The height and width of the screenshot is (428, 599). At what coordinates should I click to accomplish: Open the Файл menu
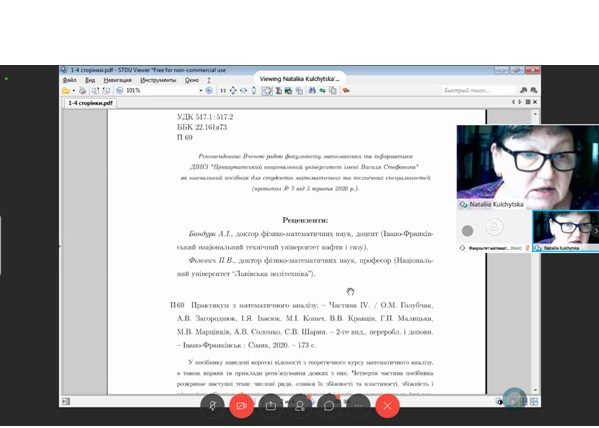point(70,80)
